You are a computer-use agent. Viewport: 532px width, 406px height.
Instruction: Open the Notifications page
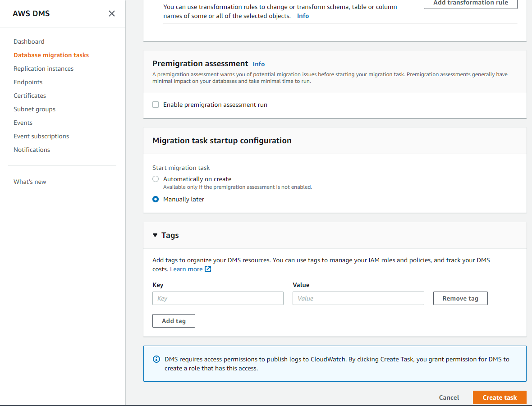[32, 150]
